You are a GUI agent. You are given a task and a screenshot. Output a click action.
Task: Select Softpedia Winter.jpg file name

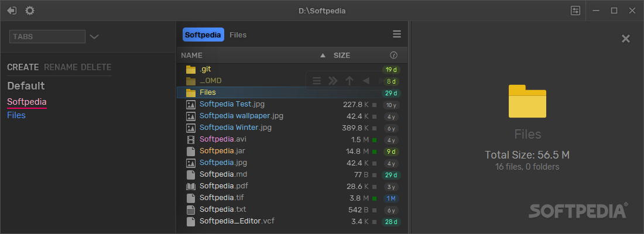(235, 128)
